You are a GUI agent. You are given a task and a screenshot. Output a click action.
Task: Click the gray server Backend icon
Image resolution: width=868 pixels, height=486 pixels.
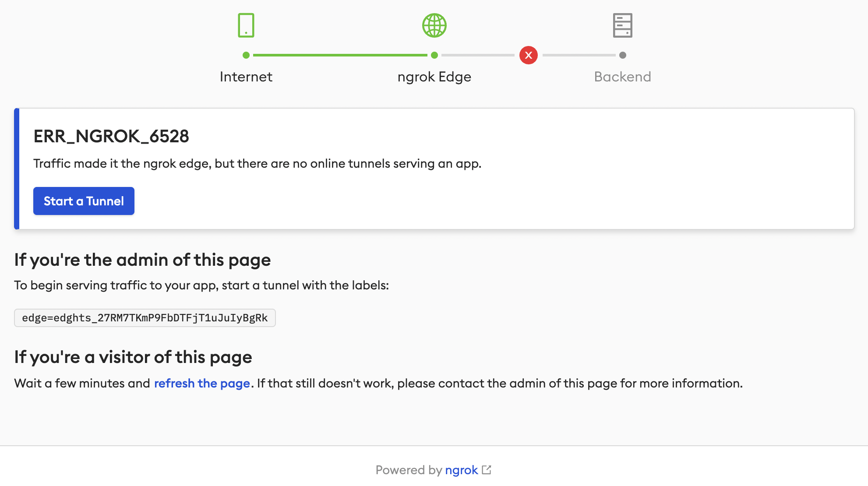pos(623,25)
